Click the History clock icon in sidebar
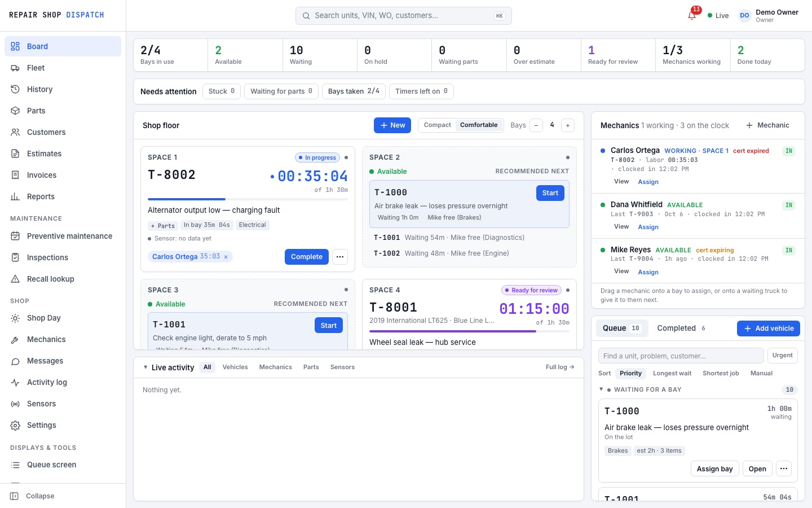This screenshot has height=508, width=812. pos(15,89)
